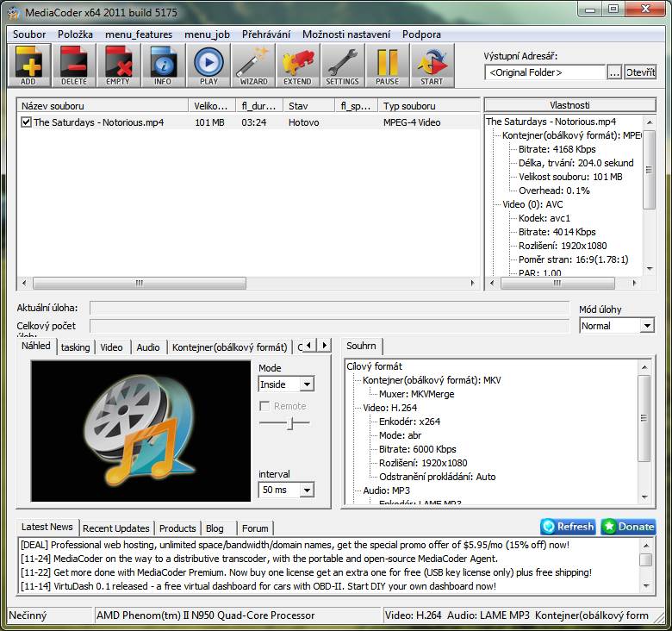Click the Refresh news button
Screen dimensions: 672x631
[569, 527]
